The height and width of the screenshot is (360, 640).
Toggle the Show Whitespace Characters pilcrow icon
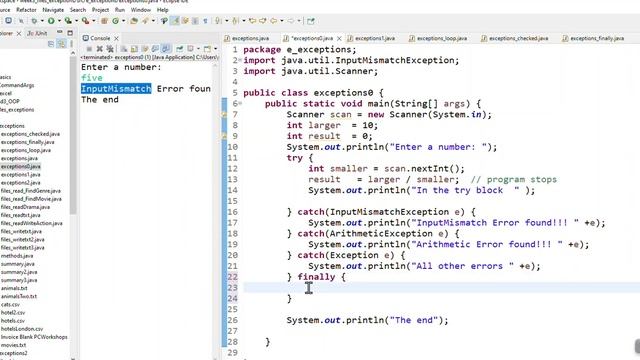(x=205, y=21)
